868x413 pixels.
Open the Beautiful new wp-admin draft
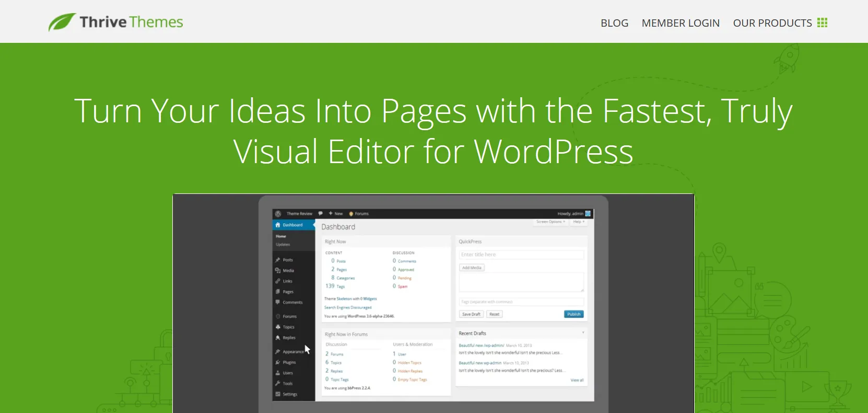pyautogui.click(x=480, y=363)
